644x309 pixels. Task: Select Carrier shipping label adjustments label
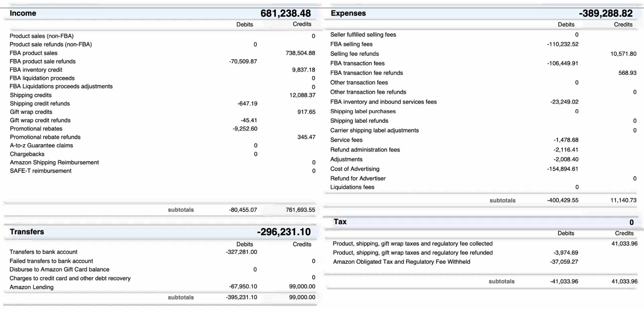374,130
